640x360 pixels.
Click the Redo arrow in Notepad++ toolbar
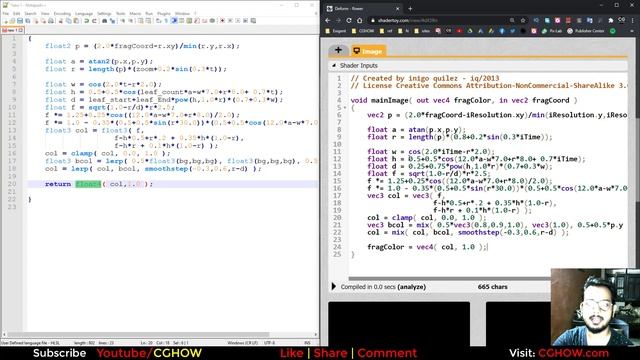coord(95,20)
